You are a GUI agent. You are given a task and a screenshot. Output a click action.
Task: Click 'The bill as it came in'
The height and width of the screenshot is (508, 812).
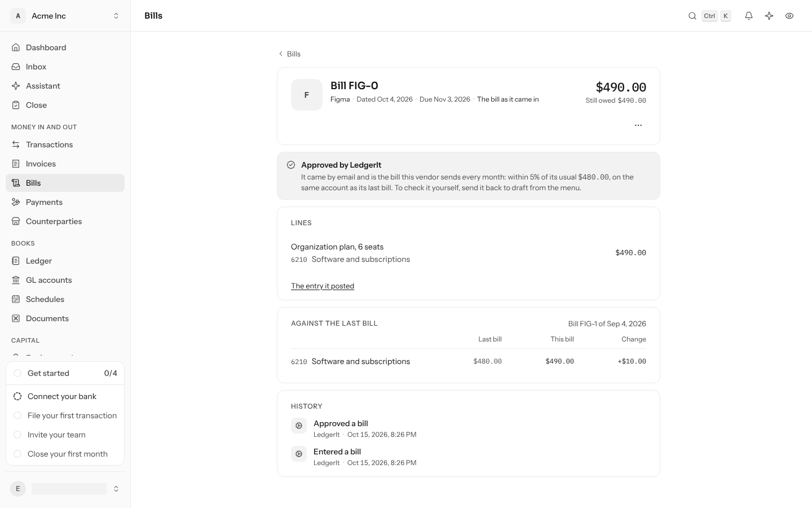click(507, 99)
